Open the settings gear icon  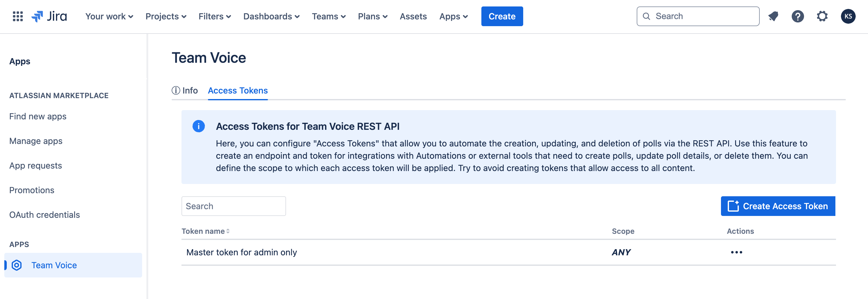(822, 16)
